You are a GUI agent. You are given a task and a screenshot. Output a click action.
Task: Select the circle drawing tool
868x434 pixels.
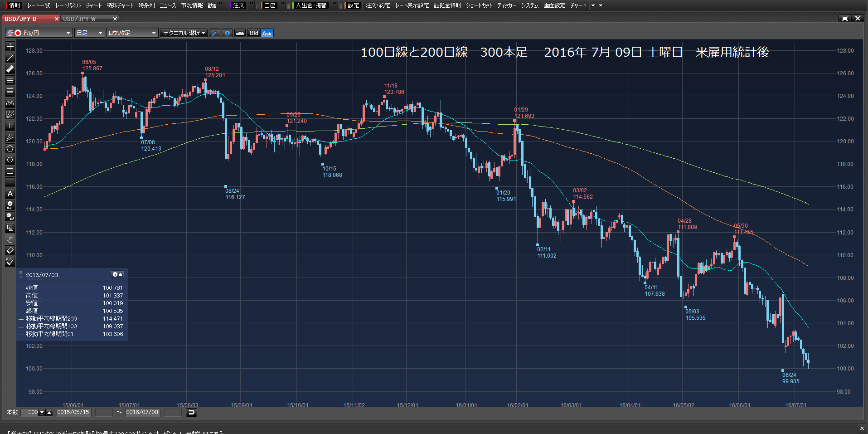[x=10, y=160]
